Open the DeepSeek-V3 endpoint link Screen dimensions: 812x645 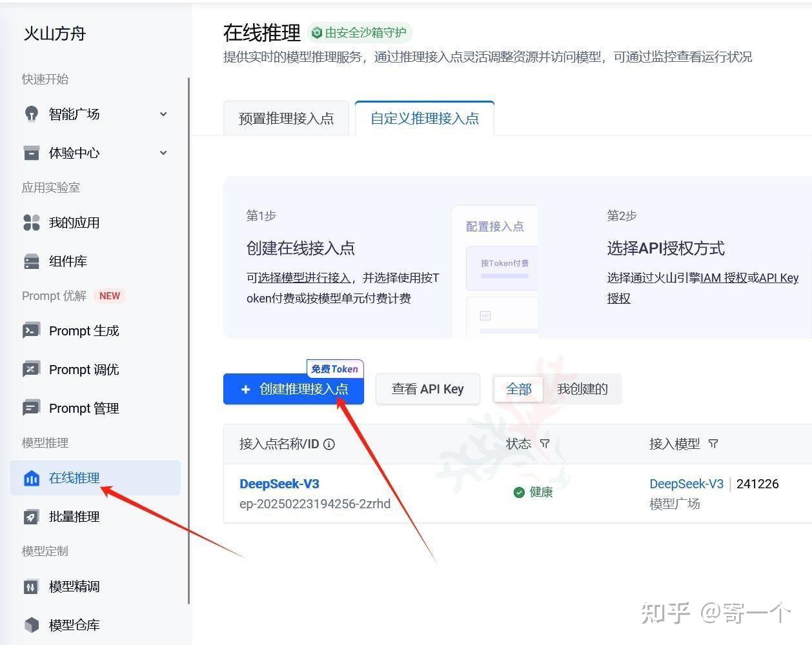point(279,483)
